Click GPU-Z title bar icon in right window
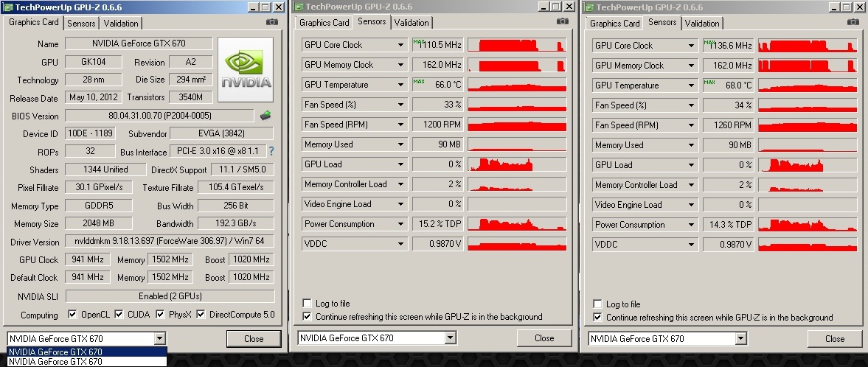This screenshot has height=367, width=868. tap(589, 7)
